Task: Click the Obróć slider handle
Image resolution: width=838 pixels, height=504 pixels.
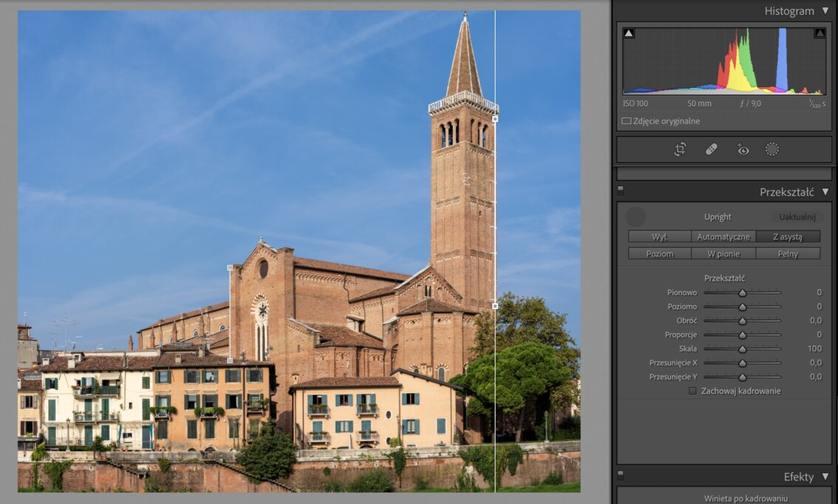Action: pos(742,321)
